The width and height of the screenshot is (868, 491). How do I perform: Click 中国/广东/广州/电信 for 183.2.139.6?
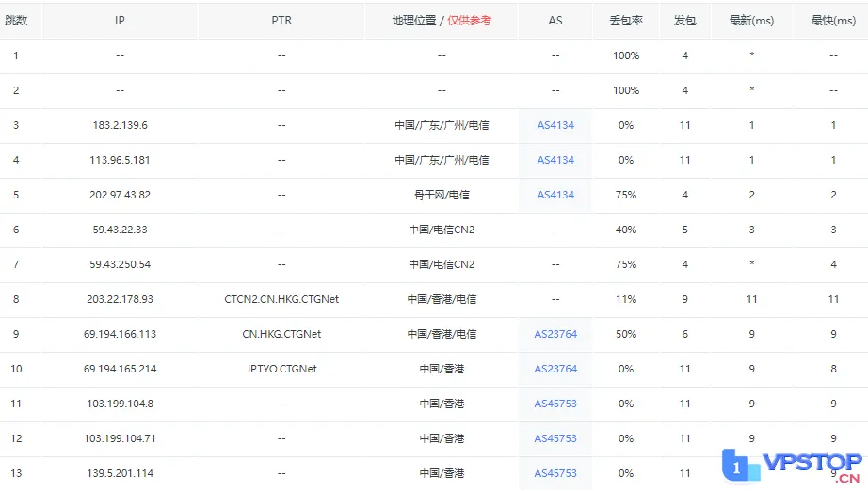coord(442,125)
